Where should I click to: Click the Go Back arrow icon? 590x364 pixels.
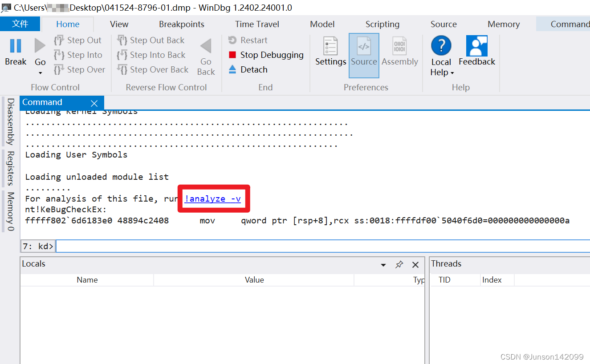206,46
